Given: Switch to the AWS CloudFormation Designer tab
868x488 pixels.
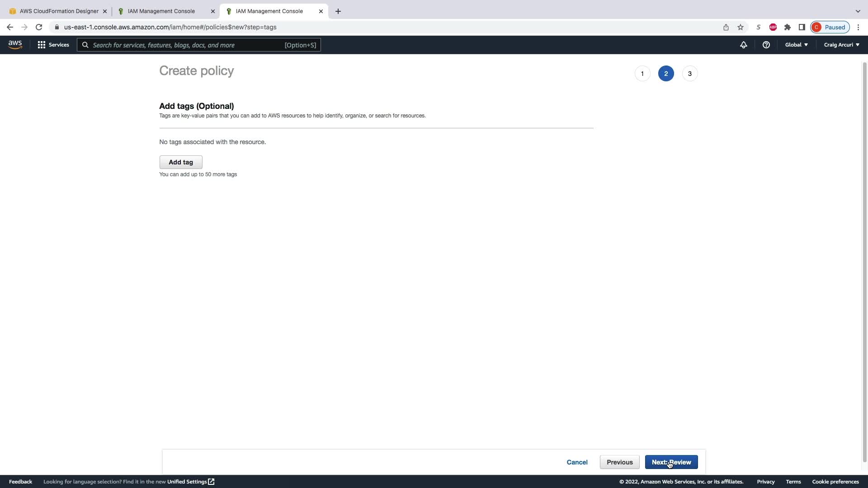Looking at the screenshot, I should point(59,11).
